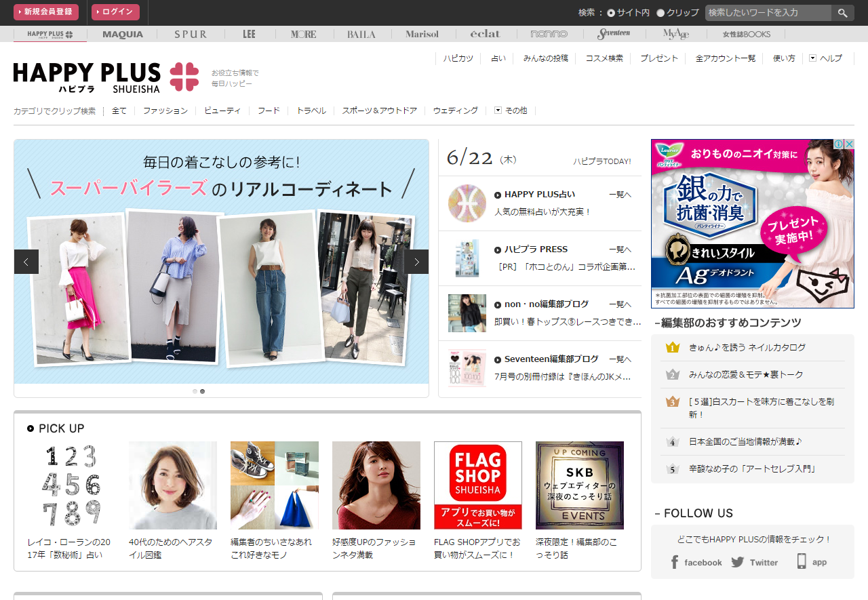The width and height of the screenshot is (868, 600).
Task: Open MORE magazine logo
Action: pyautogui.click(x=304, y=34)
